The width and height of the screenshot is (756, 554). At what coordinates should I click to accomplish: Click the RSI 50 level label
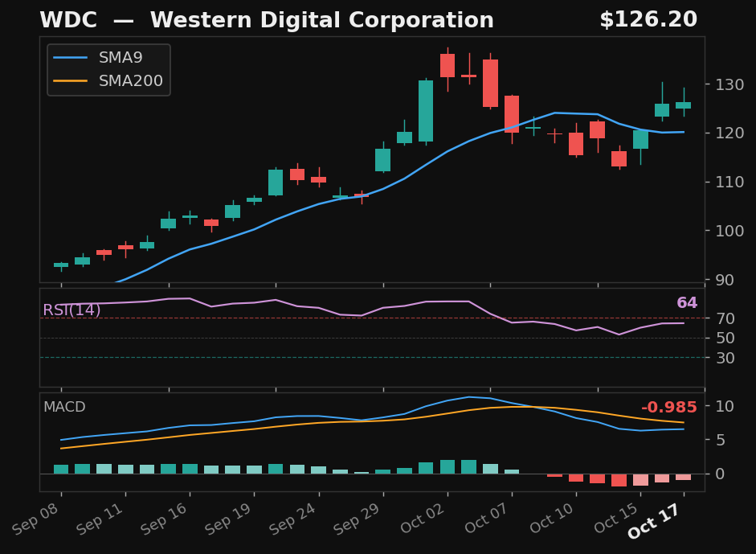pos(725,339)
